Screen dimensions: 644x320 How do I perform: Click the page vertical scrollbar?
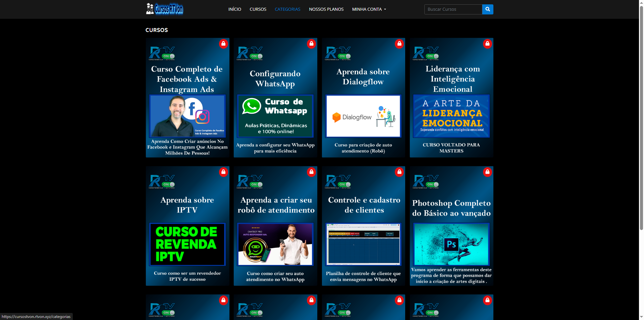641,134
